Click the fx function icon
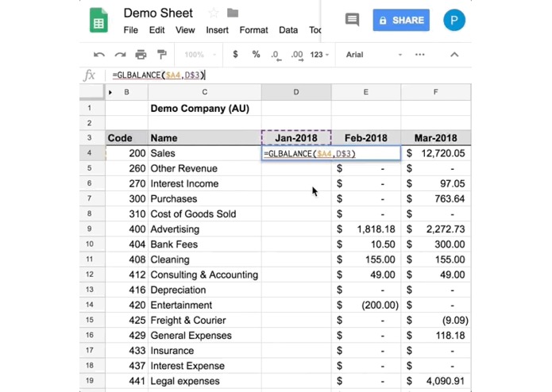 click(90, 75)
